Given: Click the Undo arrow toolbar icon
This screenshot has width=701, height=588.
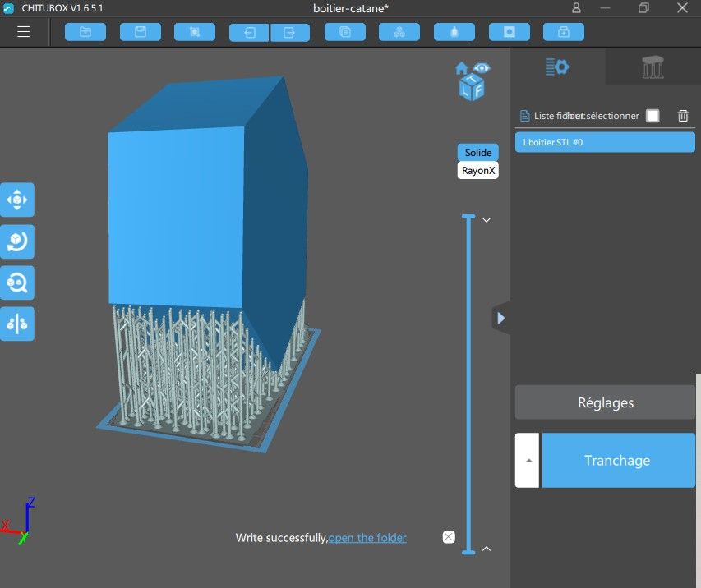Looking at the screenshot, I should click(x=249, y=33).
